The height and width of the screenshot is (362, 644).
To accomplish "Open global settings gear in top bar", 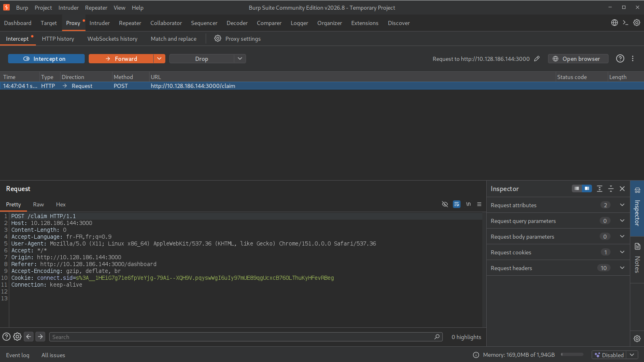I will [x=637, y=23].
